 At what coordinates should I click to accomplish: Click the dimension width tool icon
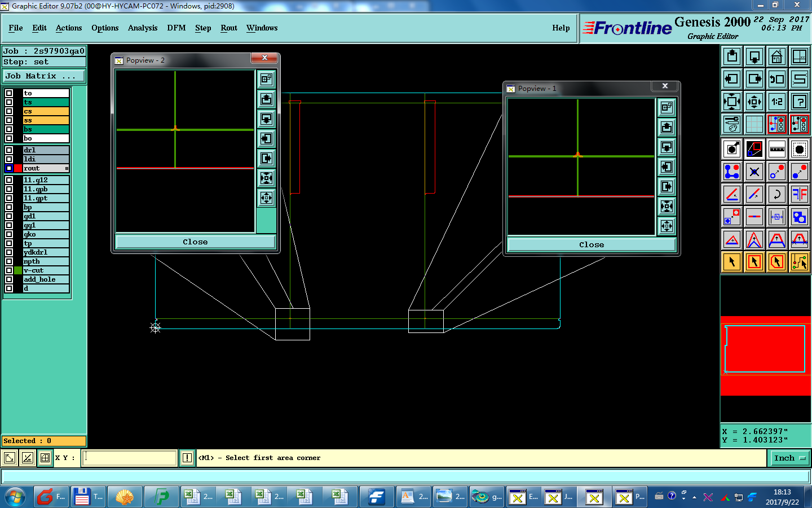click(x=777, y=217)
